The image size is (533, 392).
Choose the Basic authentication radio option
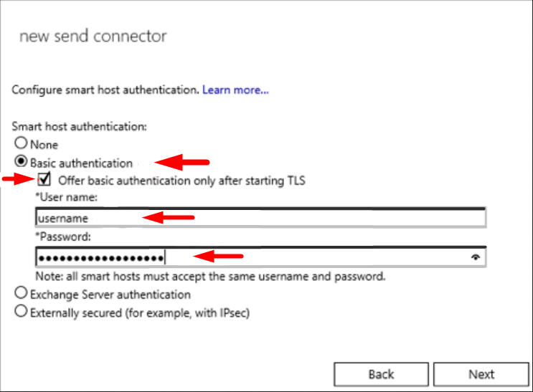coord(21,161)
